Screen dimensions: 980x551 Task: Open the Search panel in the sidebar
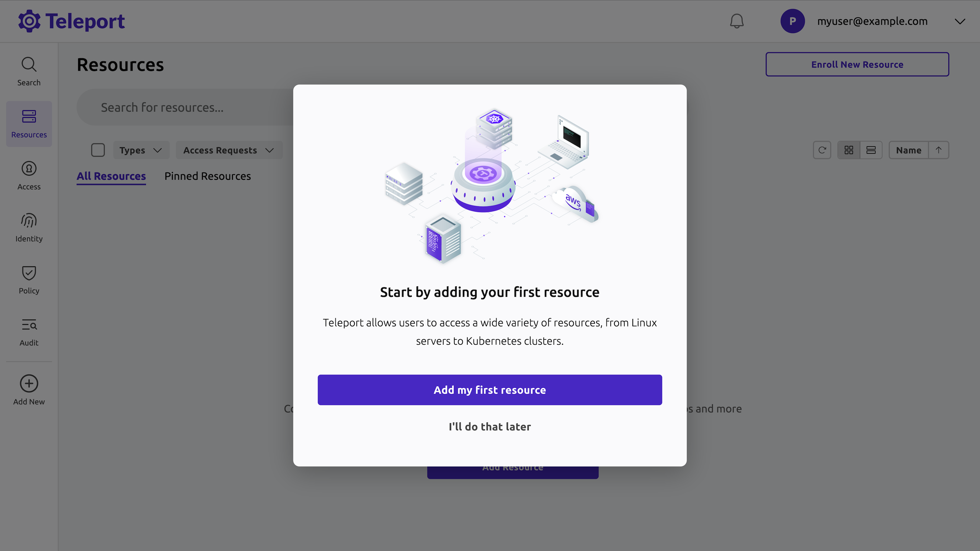(29, 71)
